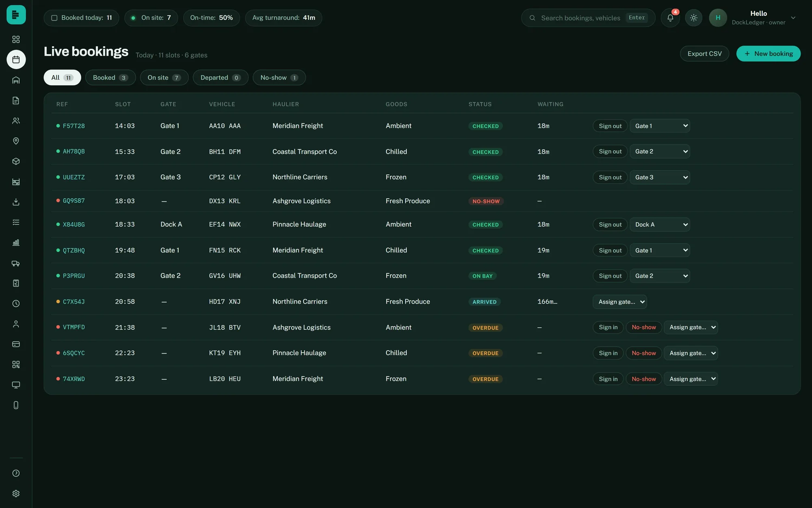The image size is (812, 508).
Task: Open Assign gate dropdown for 74XRWD
Action: click(691, 379)
